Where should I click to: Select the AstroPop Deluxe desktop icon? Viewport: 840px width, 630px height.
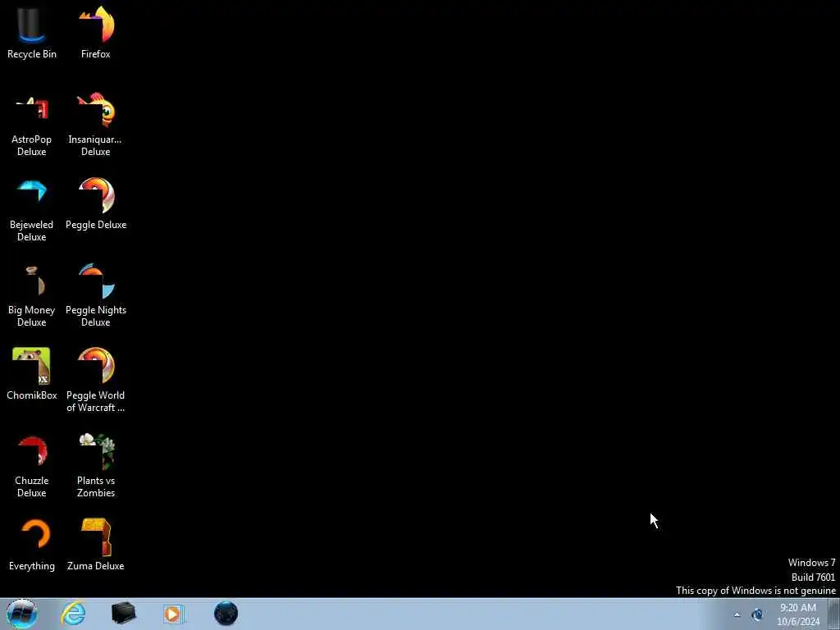(32, 126)
